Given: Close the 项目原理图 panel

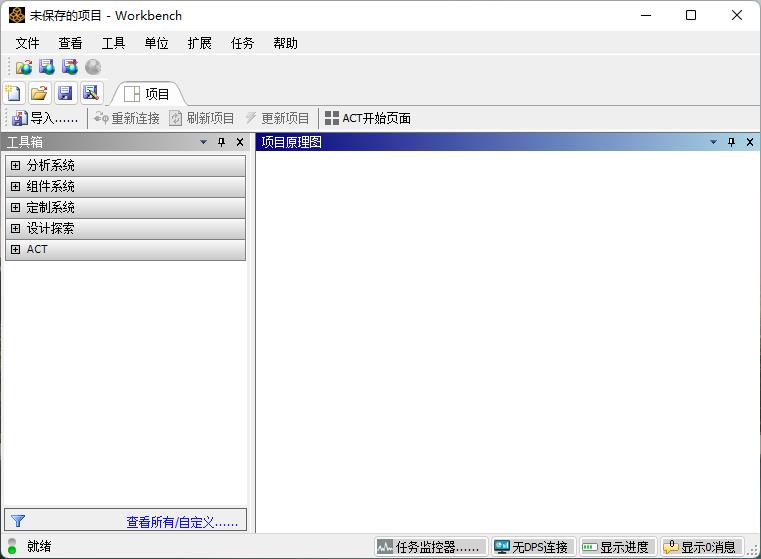Looking at the screenshot, I should tap(750, 142).
